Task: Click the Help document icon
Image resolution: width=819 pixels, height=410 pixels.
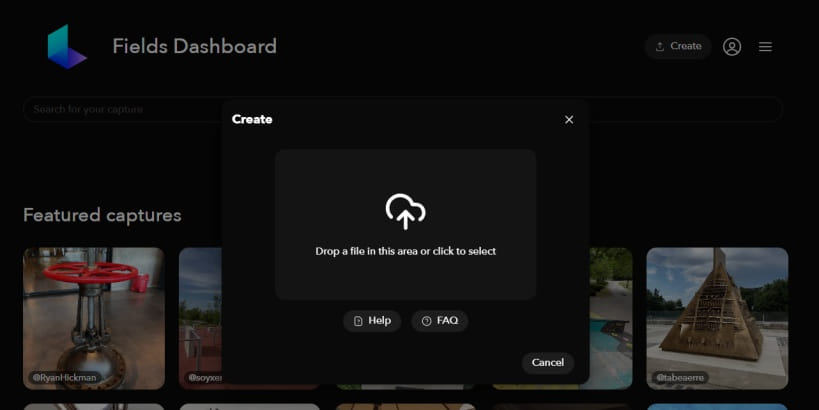Action: [x=358, y=321]
